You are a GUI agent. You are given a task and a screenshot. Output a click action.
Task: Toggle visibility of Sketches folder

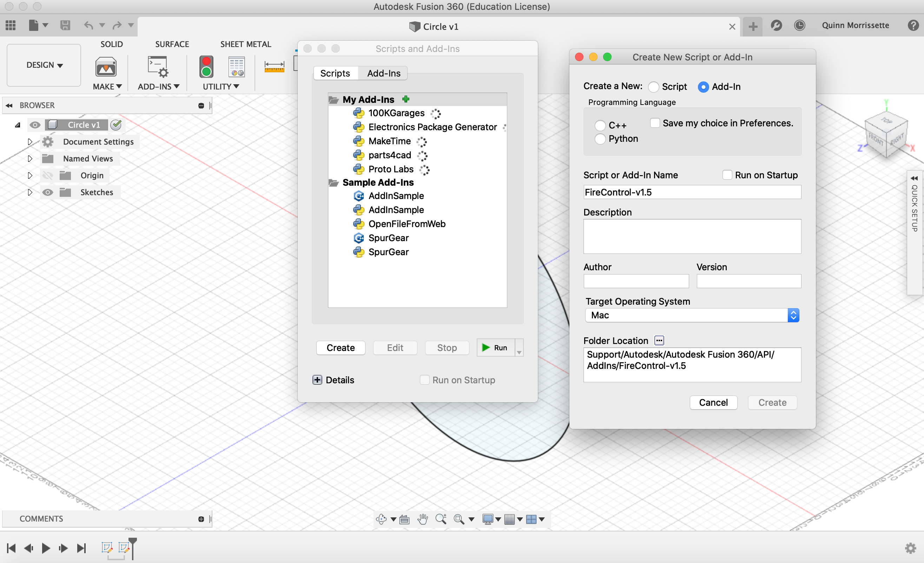point(48,192)
